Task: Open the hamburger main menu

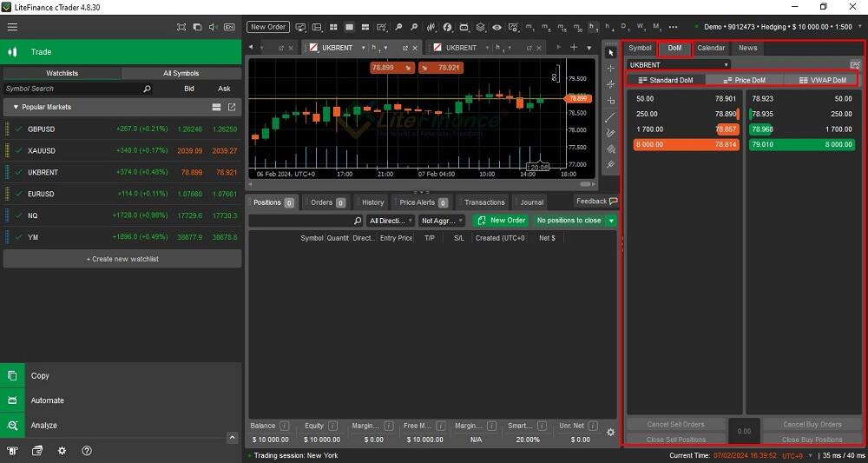Action: pyautogui.click(x=12, y=27)
